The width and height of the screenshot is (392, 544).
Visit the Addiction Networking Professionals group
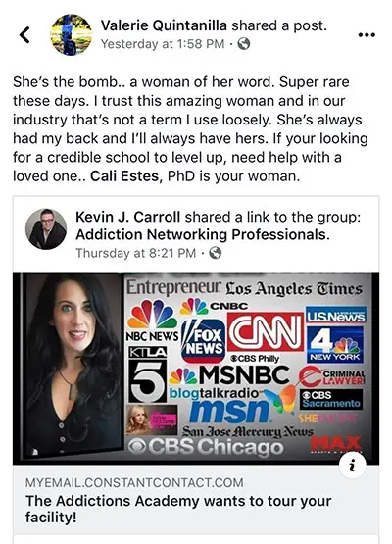pos(203,235)
